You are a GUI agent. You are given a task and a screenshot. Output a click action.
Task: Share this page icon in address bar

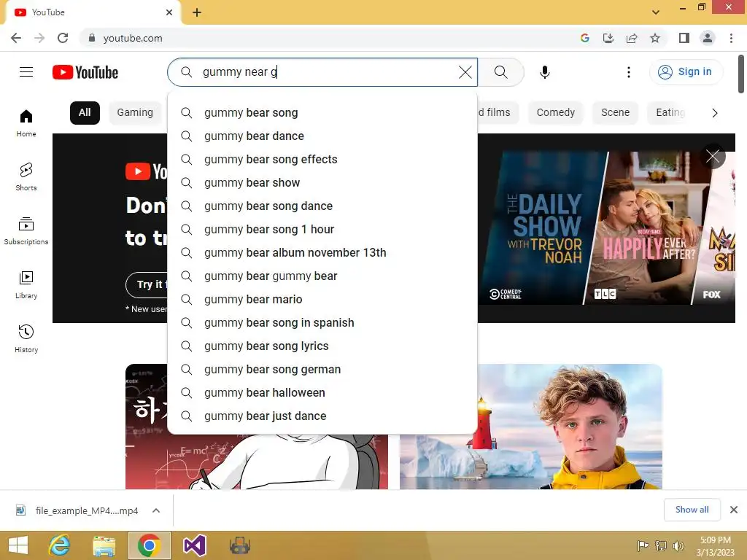click(632, 38)
